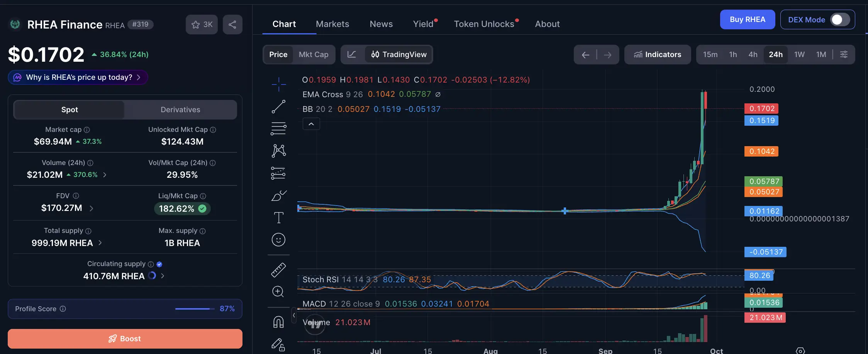Switch to the line chart icon
The width and height of the screenshot is (868, 354).
[352, 54]
